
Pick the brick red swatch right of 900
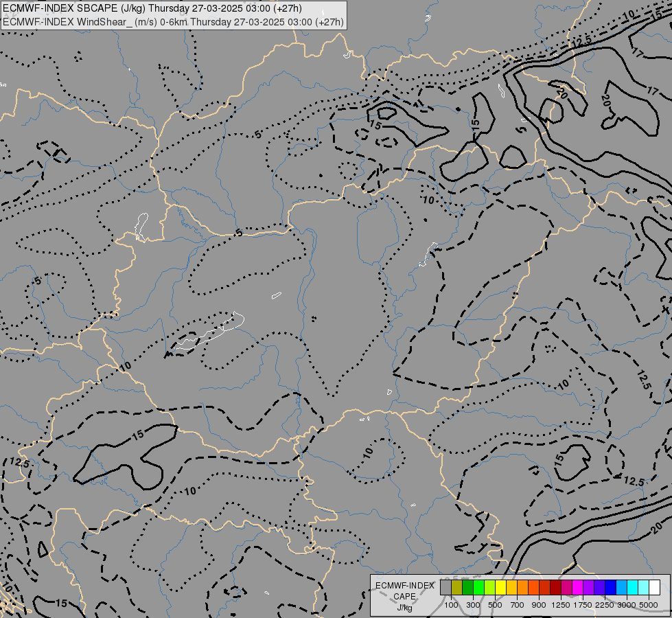(x=545, y=587)
